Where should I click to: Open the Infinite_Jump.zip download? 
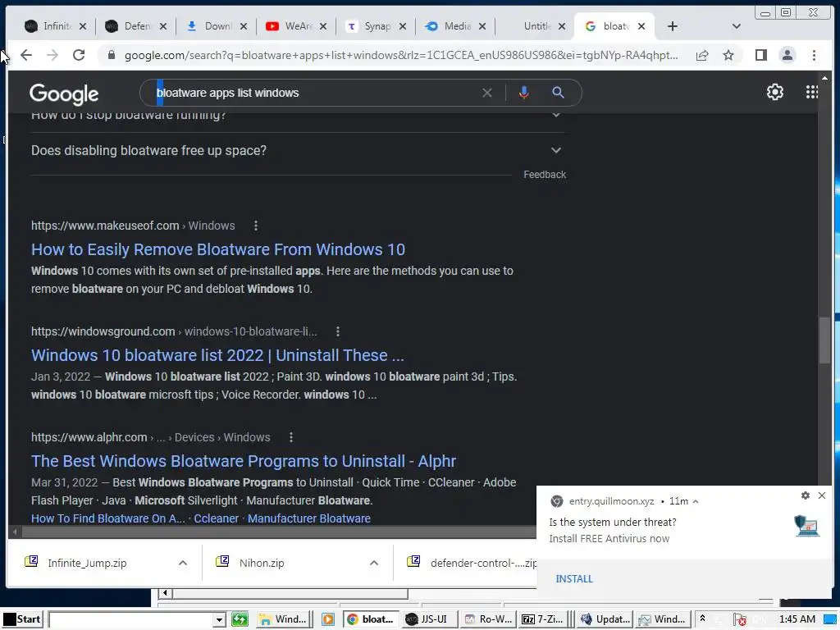coord(87,563)
